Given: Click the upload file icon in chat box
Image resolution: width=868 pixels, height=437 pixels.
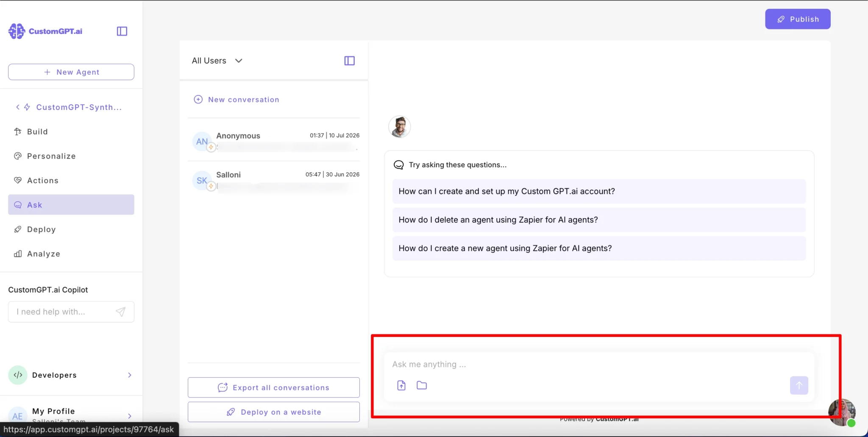Looking at the screenshot, I should point(401,385).
